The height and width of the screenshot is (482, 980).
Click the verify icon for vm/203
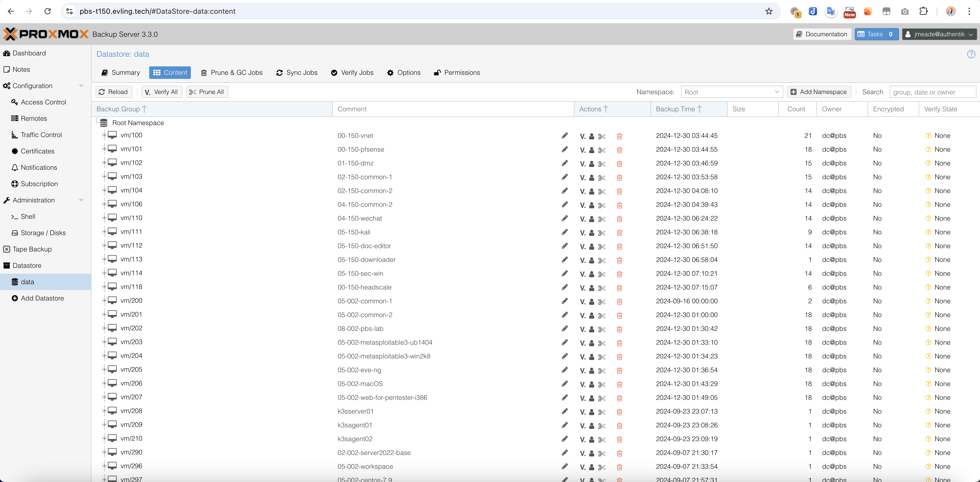click(582, 343)
